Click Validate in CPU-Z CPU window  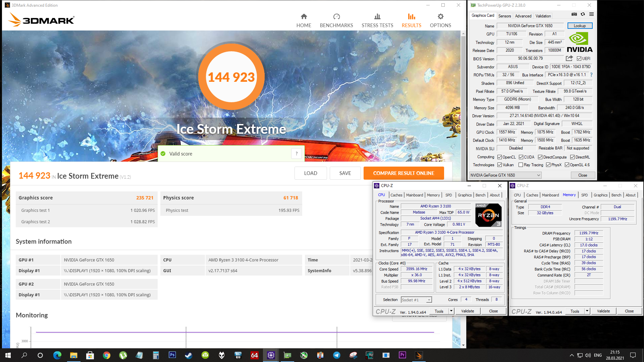point(468,311)
